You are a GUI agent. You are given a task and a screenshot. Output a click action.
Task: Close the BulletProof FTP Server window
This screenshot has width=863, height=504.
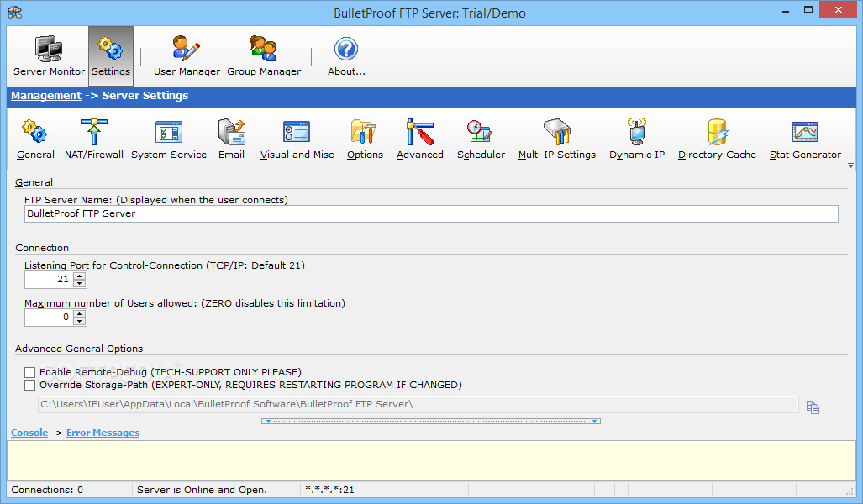(x=839, y=9)
